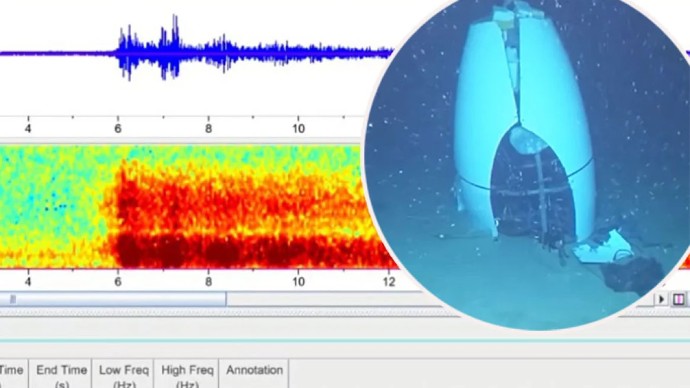The height and width of the screenshot is (388, 690).
Task: Click the horizontal time scrollbar thumb
Action: (x=113, y=300)
